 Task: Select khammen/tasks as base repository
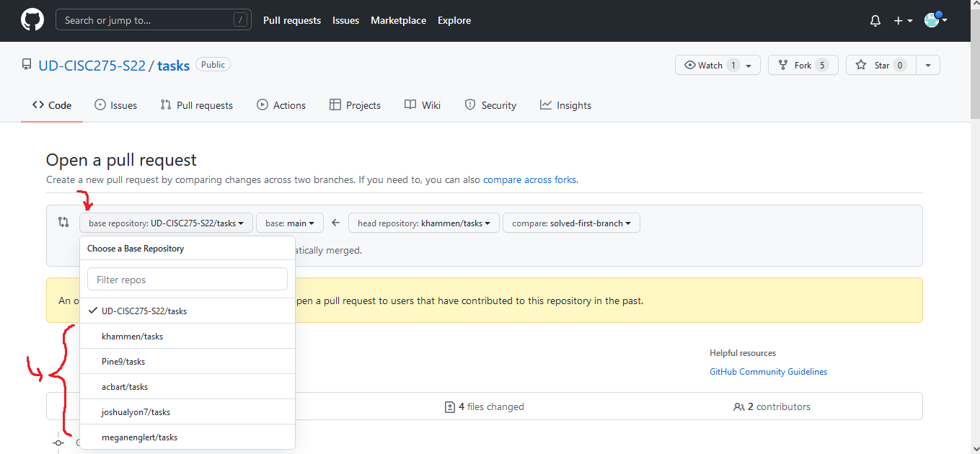pyautogui.click(x=187, y=337)
